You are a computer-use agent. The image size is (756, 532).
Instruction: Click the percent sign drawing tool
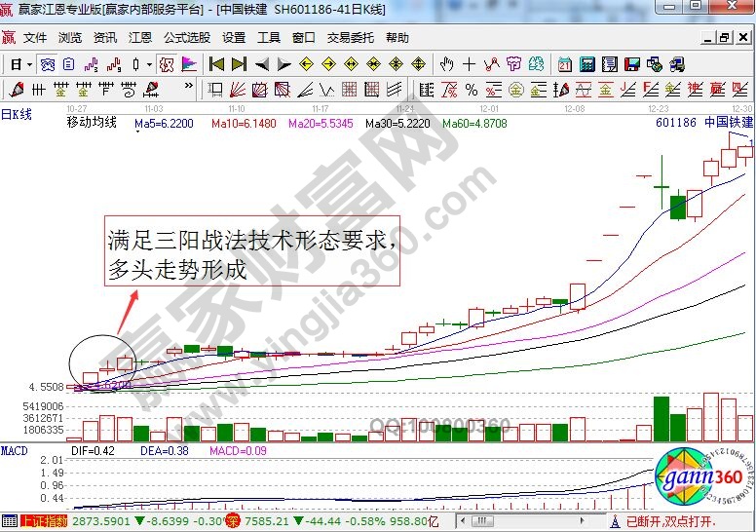470,90
